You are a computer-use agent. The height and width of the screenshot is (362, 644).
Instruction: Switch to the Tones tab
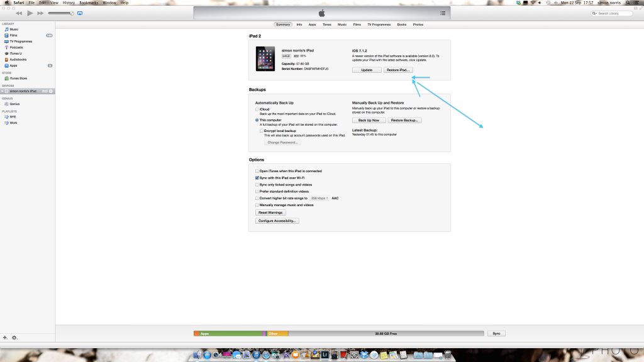[327, 25]
